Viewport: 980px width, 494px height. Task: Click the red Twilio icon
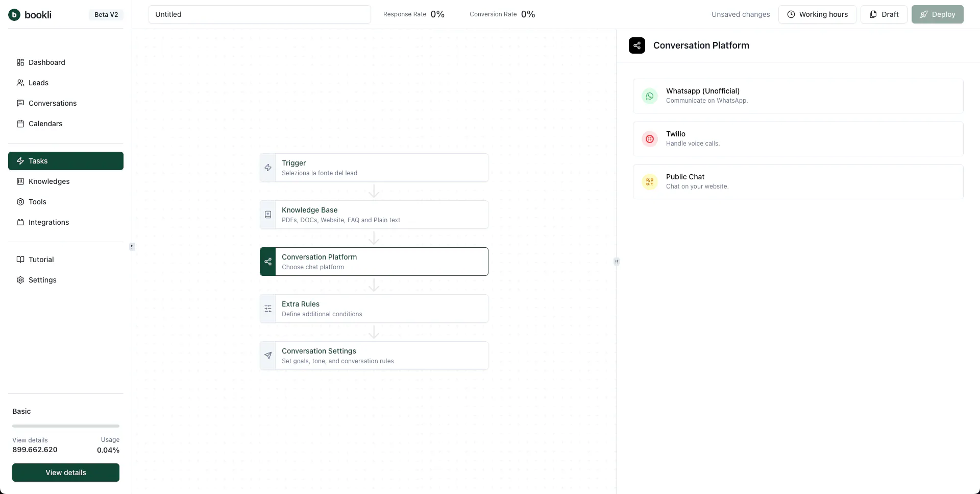coord(650,139)
